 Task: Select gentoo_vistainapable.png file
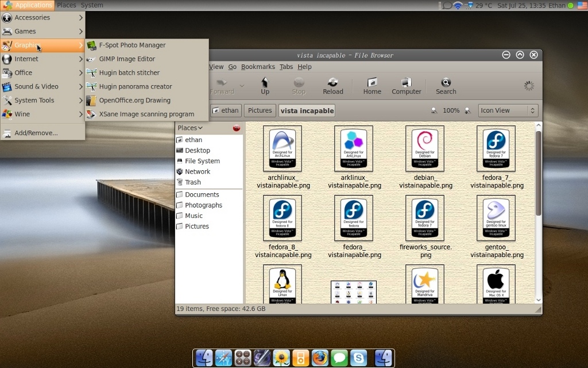496,218
